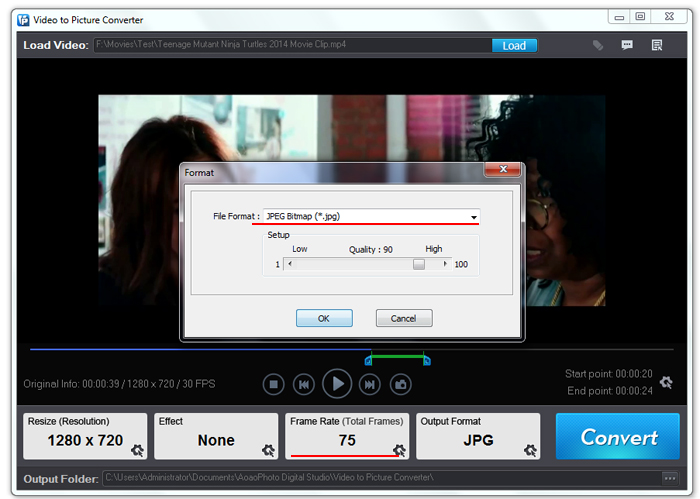Click the Quality slider thumb
The image size is (700, 499).
pyautogui.click(x=419, y=264)
